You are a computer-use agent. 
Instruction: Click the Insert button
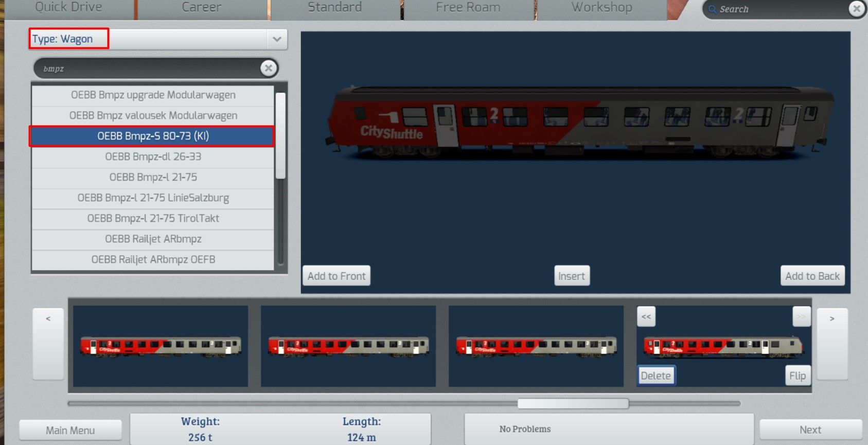point(572,276)
